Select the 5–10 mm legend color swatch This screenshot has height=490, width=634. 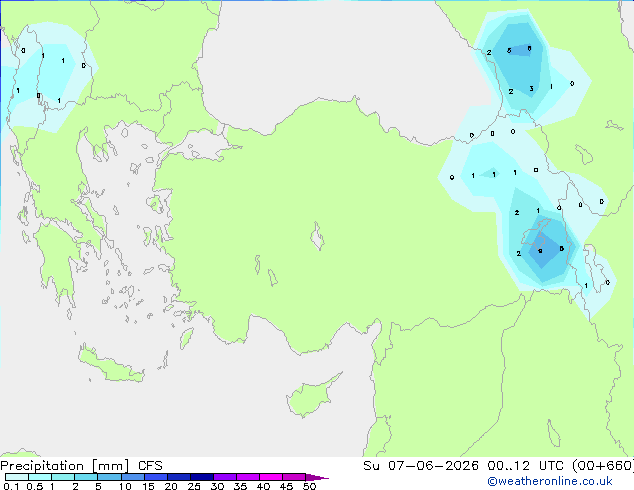tap(109, 477)
